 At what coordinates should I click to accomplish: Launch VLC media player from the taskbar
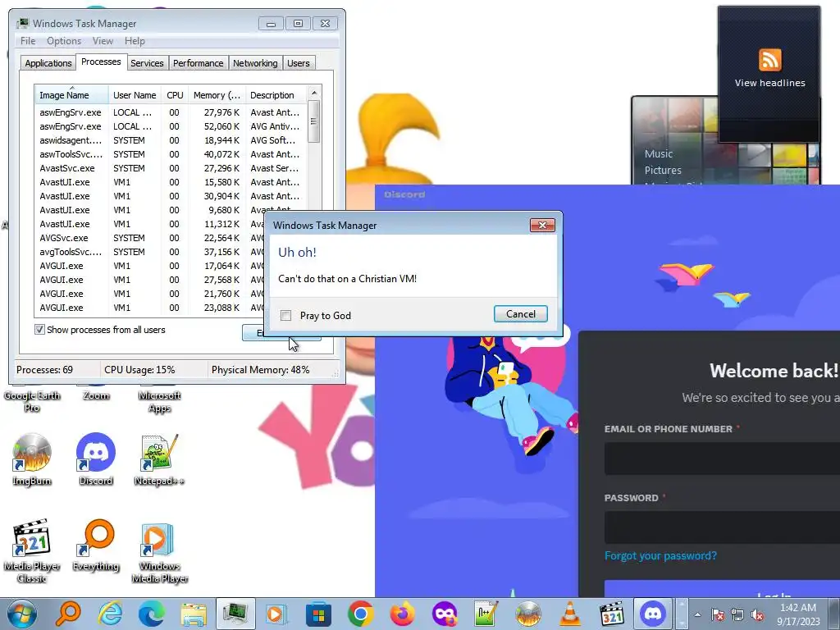click(569, 614)
